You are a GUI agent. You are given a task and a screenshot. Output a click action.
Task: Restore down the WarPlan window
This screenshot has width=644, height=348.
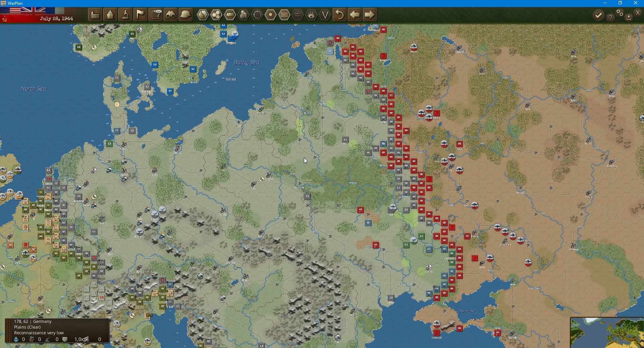point(620,3)
